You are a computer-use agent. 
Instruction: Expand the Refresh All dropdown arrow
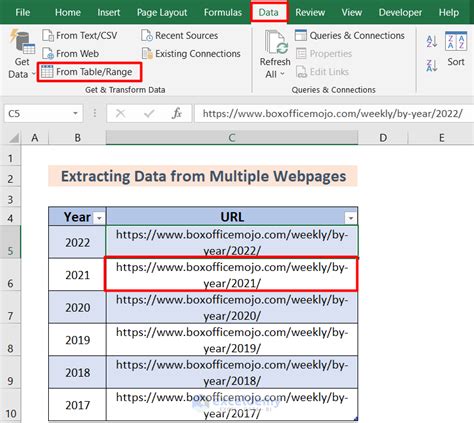282,74
